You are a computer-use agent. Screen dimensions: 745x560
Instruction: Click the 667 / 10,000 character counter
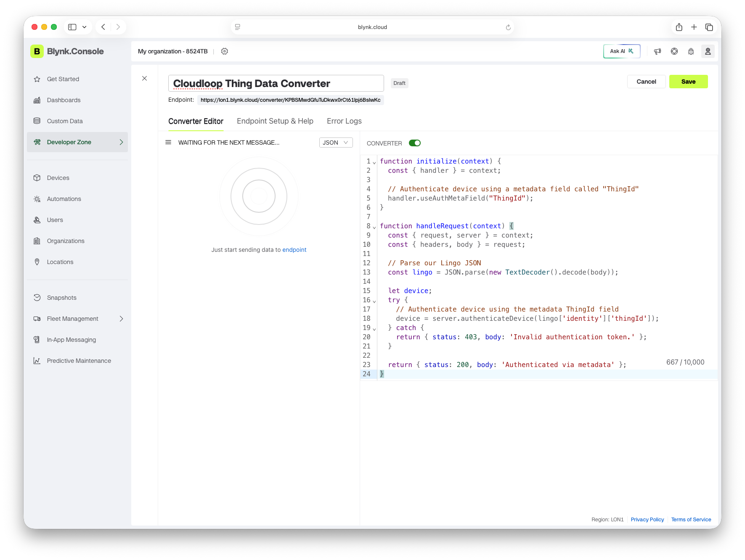pos(685,362)
